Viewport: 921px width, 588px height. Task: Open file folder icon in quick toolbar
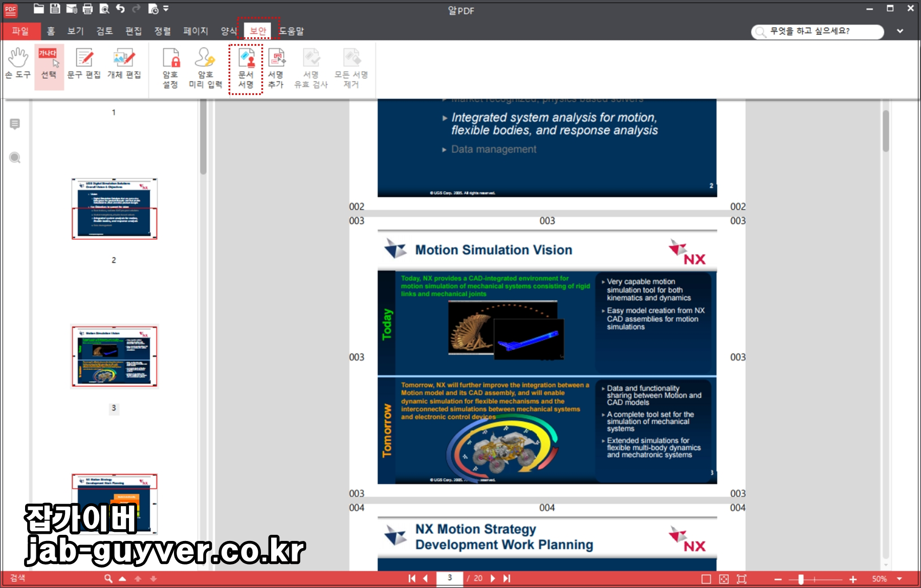pos(39,8)
